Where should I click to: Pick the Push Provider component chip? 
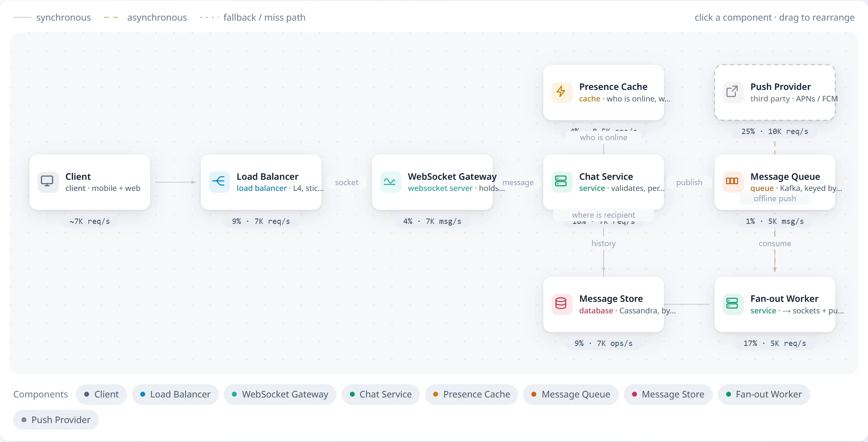click(56, 420)
